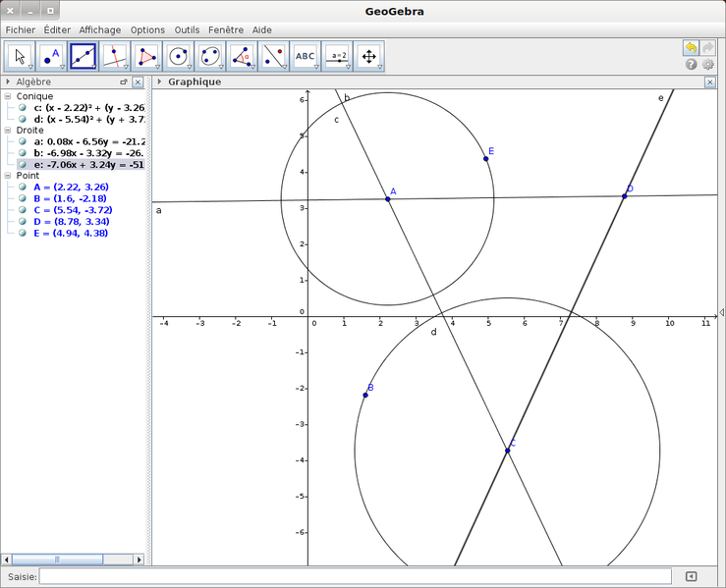Toggle visibility of point A
This screenshot has width=726, height=588.
(x=23, y=187)
